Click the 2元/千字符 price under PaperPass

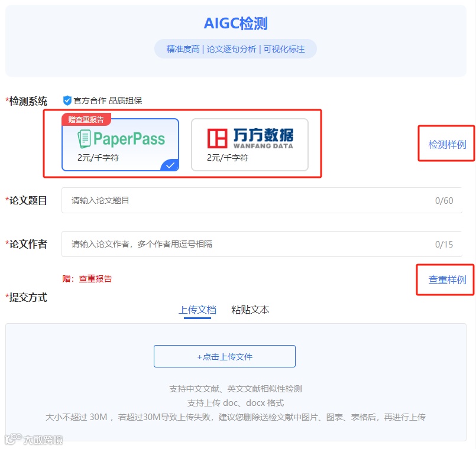click(x=98, y=158)
